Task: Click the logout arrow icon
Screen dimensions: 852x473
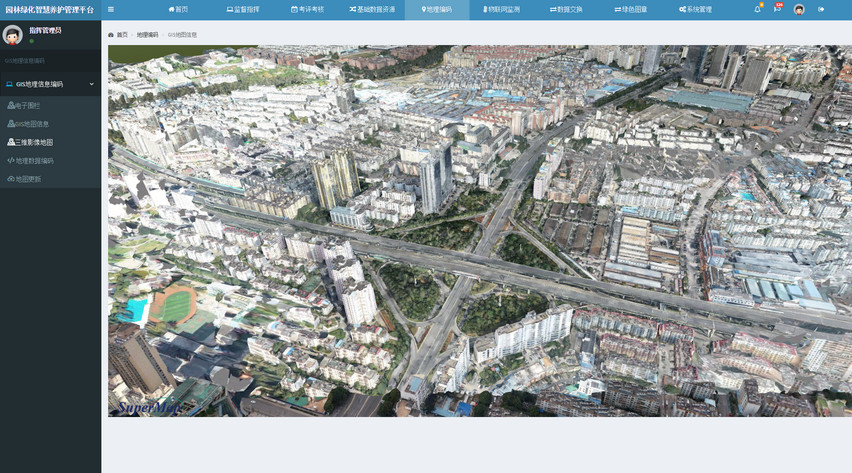Action: (821, 9)
